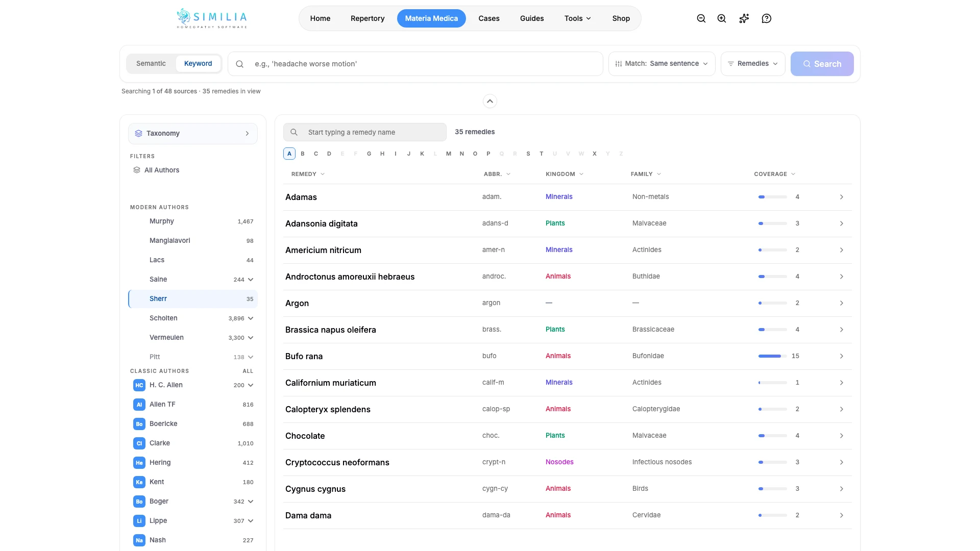
Task: Click ALL next to Classic Authors
Action: [248, 371]
